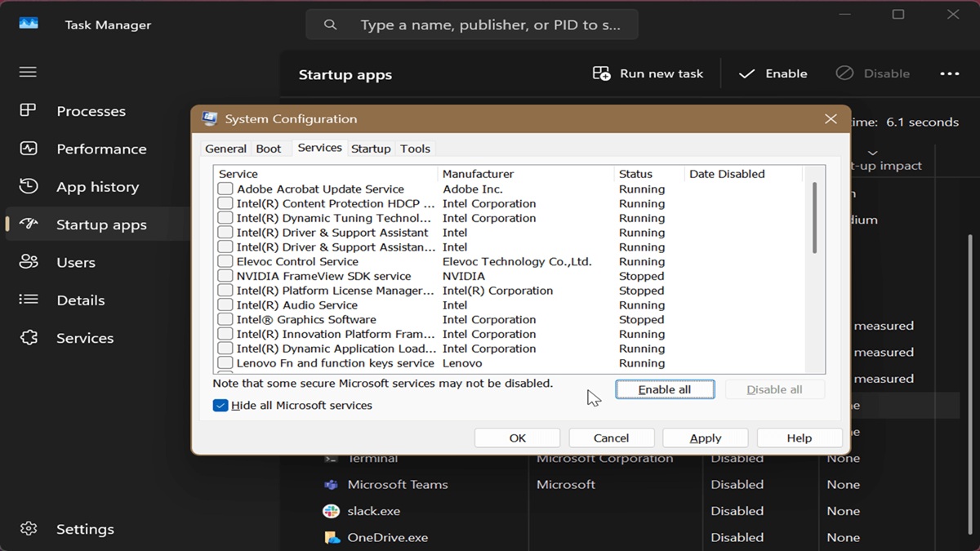
Task: Open the Processes page icon in sidebar
Action: [28, 110]
